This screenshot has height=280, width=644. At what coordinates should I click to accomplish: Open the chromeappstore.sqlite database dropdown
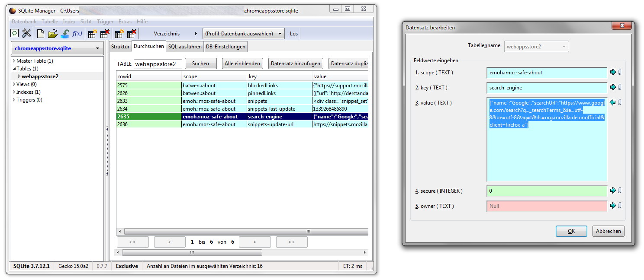[57, 48]
